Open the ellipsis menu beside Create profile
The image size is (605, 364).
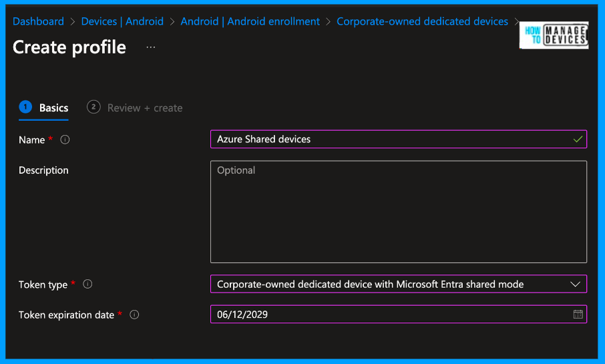click(150, 47)
